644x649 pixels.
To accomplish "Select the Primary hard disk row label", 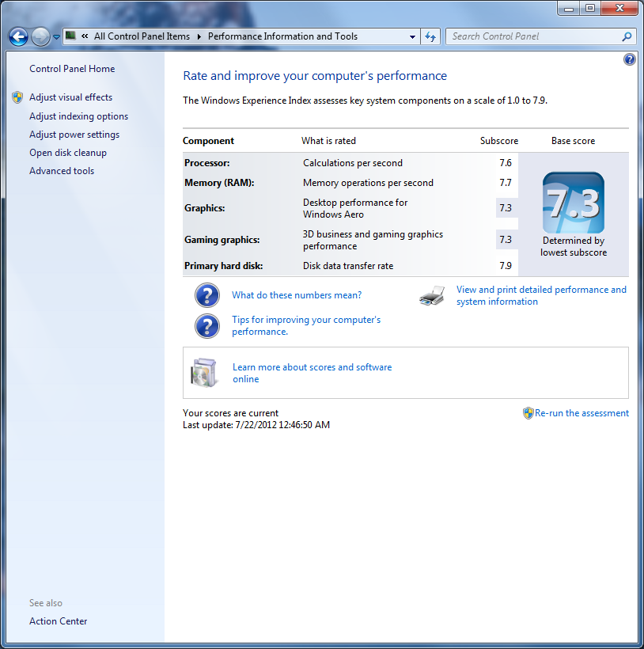I will click(223, 266).
